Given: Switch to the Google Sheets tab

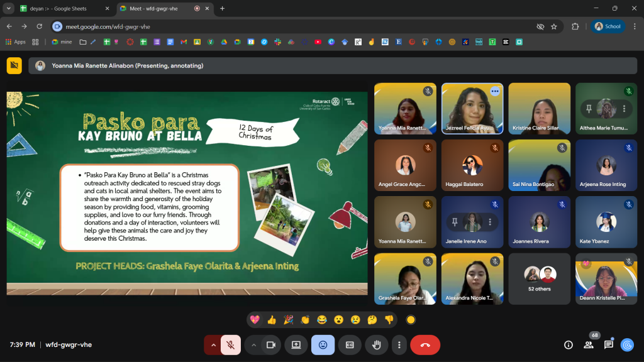Looking at the screenshot, I should [60, 9].
